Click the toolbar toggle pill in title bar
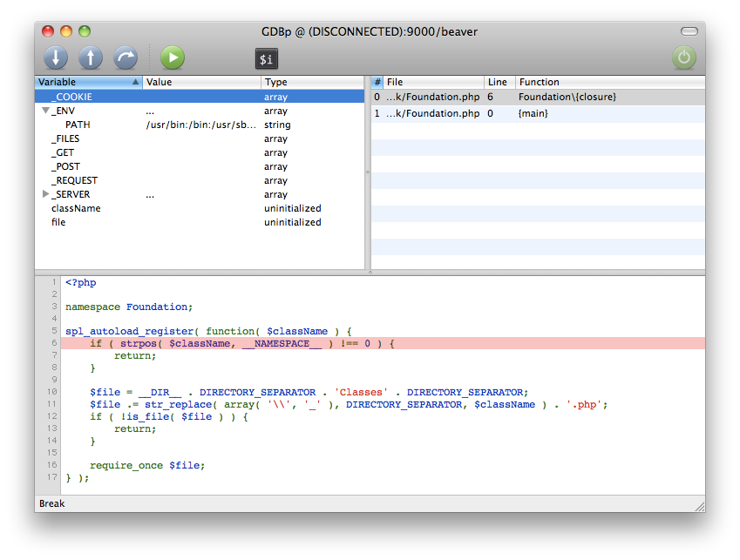This screenshot has width=740, height=560. 689,31
